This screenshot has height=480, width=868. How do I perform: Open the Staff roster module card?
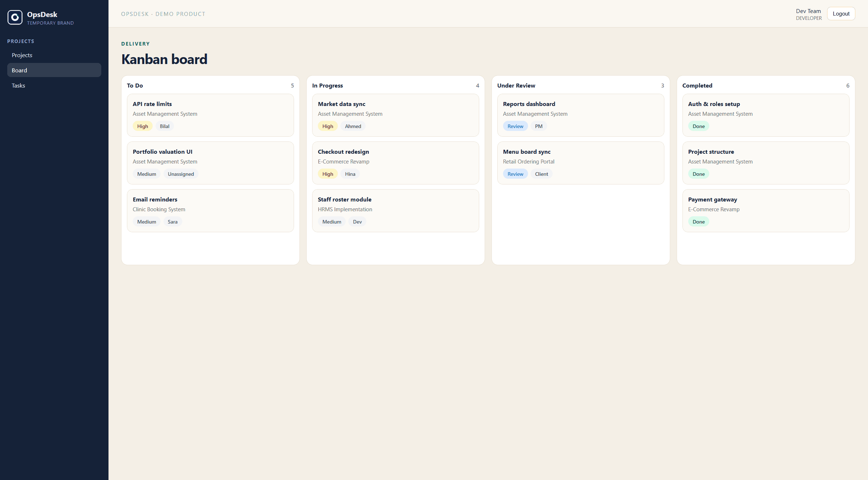point(396,211)
